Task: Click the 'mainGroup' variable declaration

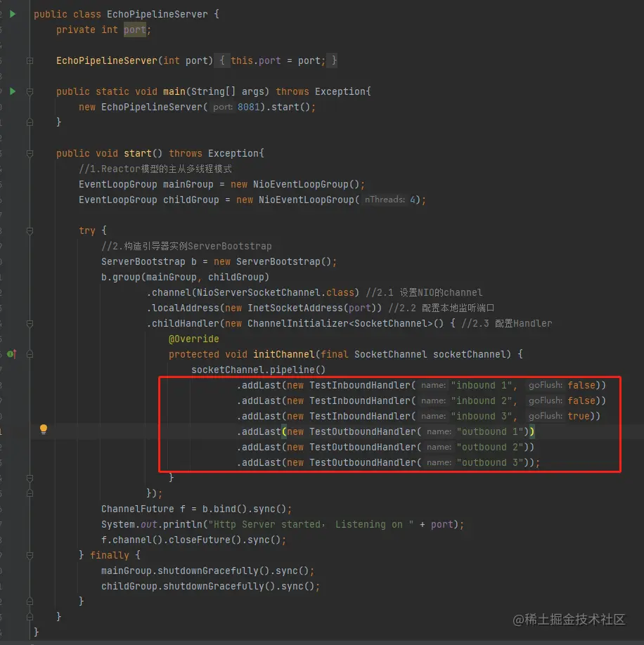Action: point(188,184)
